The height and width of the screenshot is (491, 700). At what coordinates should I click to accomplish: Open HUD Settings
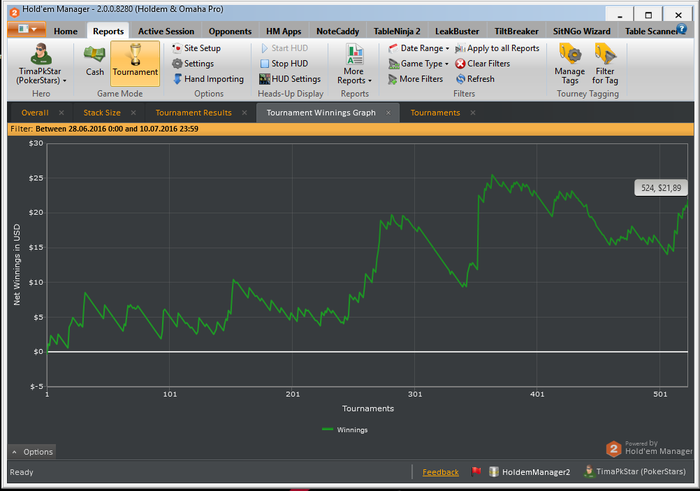[290, 79]
